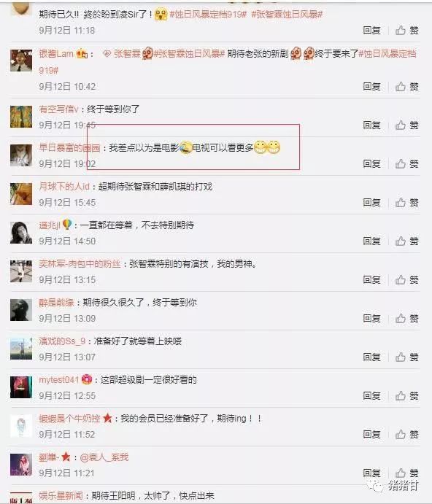
Task: Click 回复 under the 11:21 comment
Action: coord(371,473)
